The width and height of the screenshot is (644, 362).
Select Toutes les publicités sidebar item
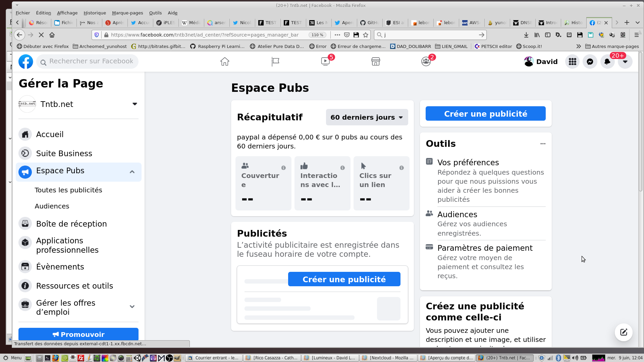coord(68,190)
